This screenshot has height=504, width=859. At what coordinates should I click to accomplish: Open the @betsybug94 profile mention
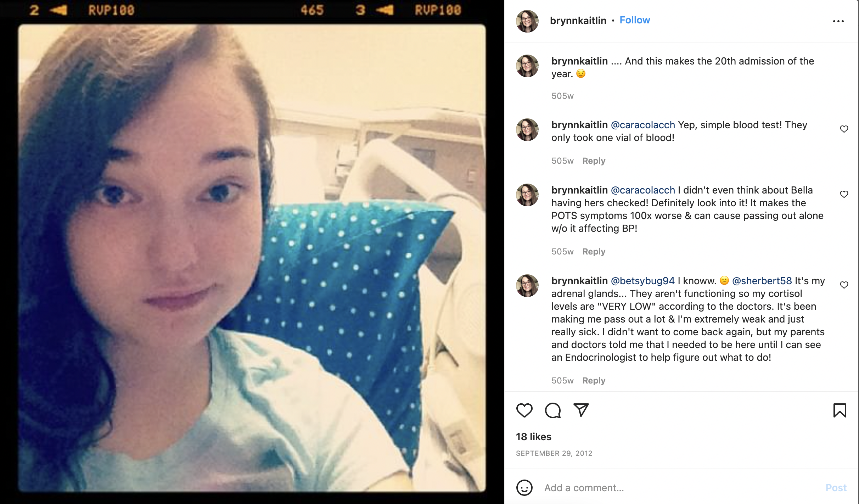coord(643,281)
